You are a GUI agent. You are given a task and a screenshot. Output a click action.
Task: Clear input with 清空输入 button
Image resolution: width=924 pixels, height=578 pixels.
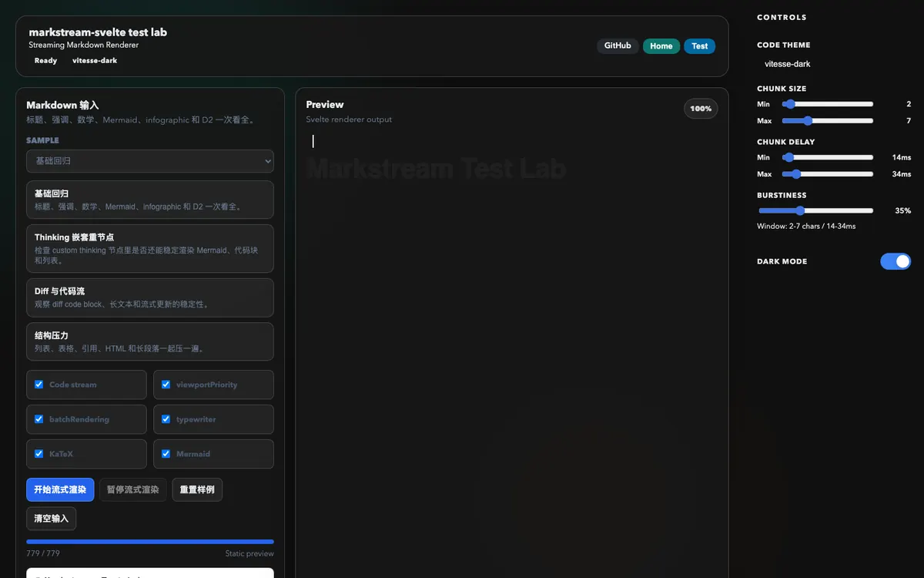point(52,519)
